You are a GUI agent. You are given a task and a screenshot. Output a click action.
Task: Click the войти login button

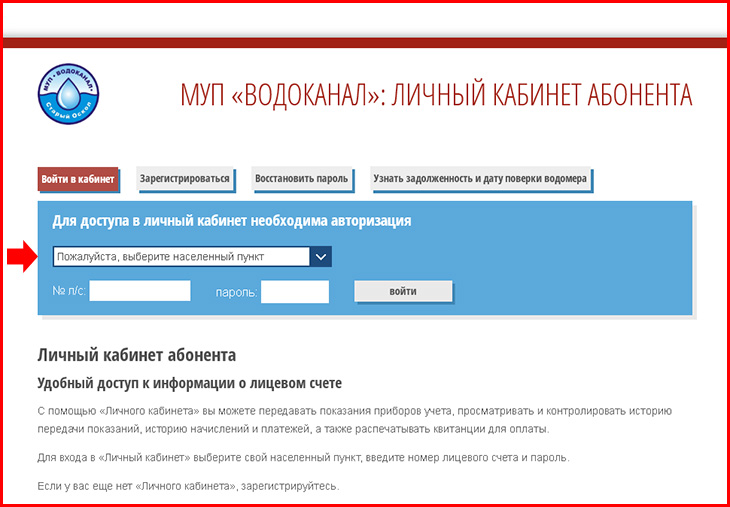403,291
